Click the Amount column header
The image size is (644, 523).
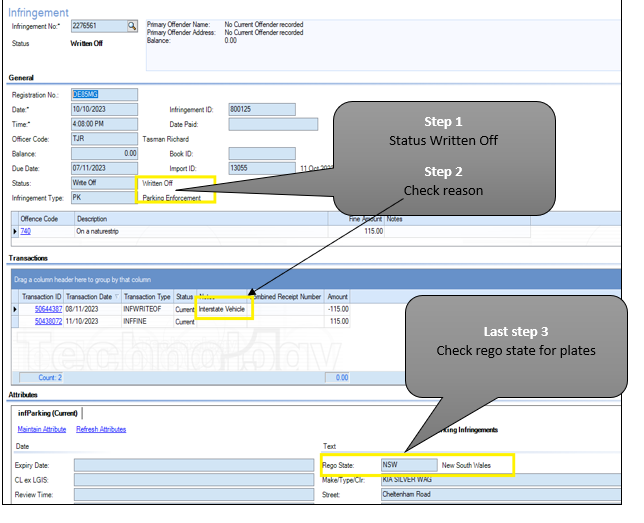pos(338,297)
